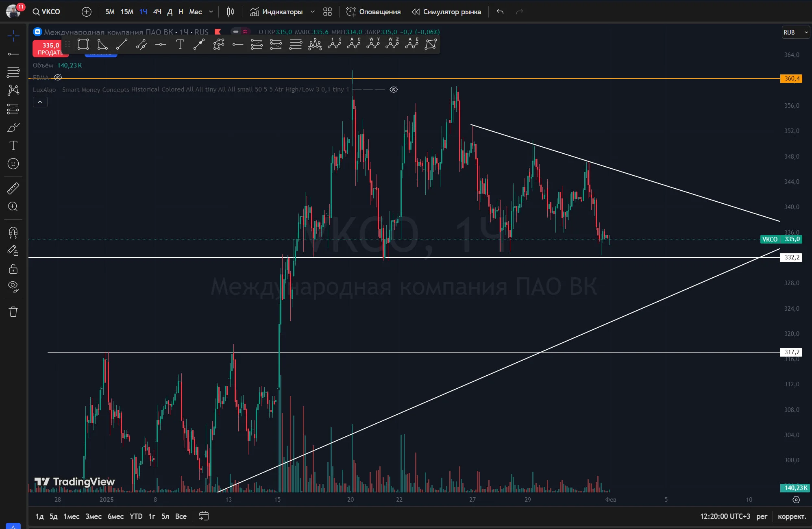Select the brush drawing tool
Viewport: 812px width, 529px height.
point(13,127)
